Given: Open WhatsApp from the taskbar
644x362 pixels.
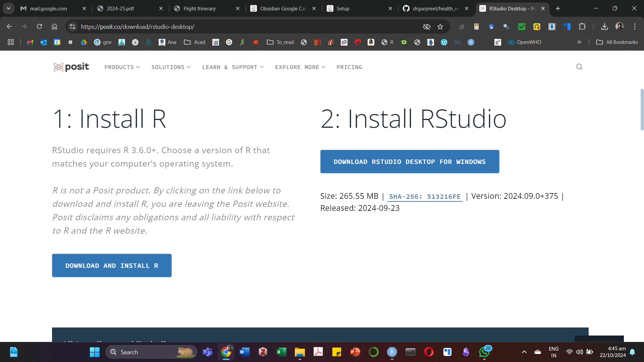Looking at the screenshot, I should click(484, 352).
